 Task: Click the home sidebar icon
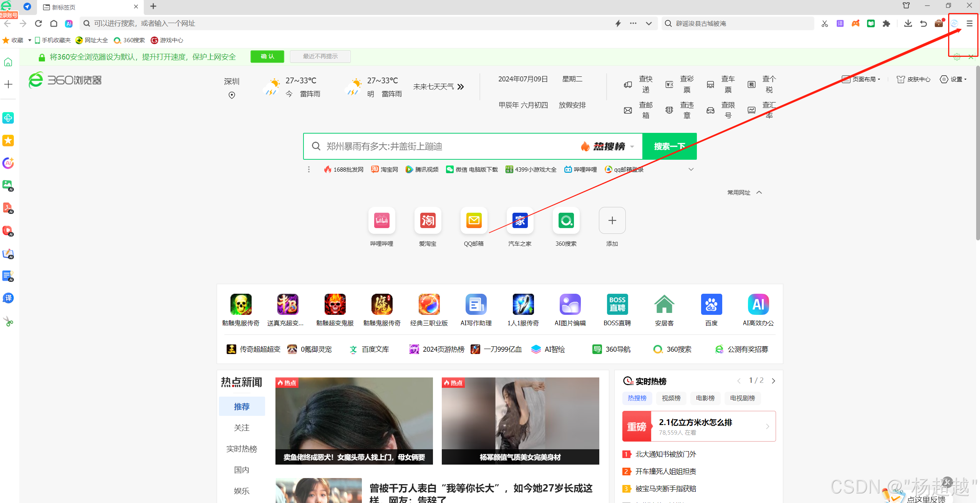8,62
